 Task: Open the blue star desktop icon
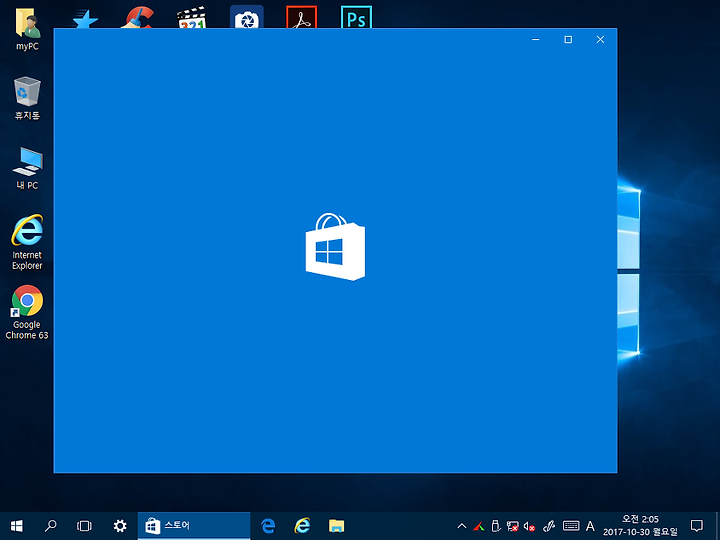[85, 20]
